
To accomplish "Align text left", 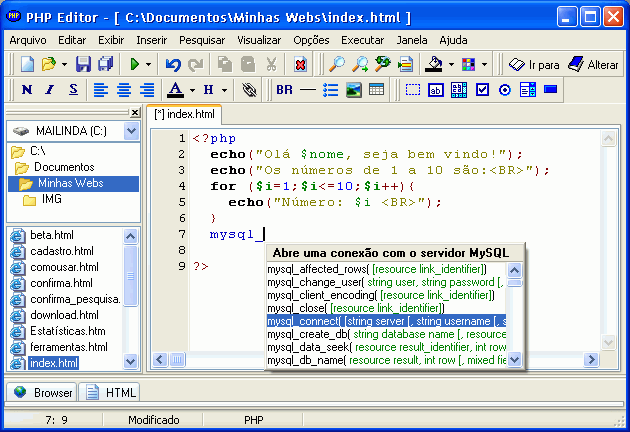I will coord(100,89).
